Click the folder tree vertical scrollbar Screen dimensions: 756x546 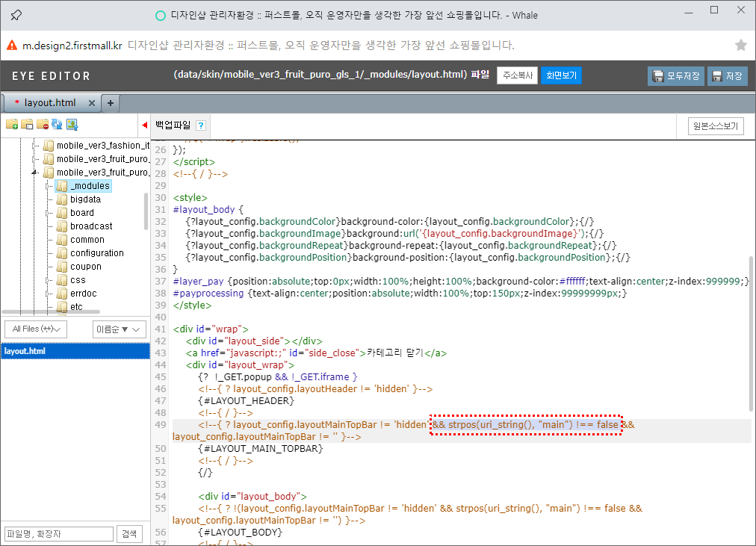tap(146, 211)
